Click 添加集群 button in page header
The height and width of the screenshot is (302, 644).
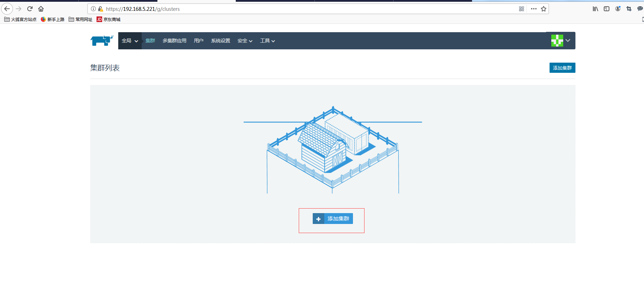(562, 68)
